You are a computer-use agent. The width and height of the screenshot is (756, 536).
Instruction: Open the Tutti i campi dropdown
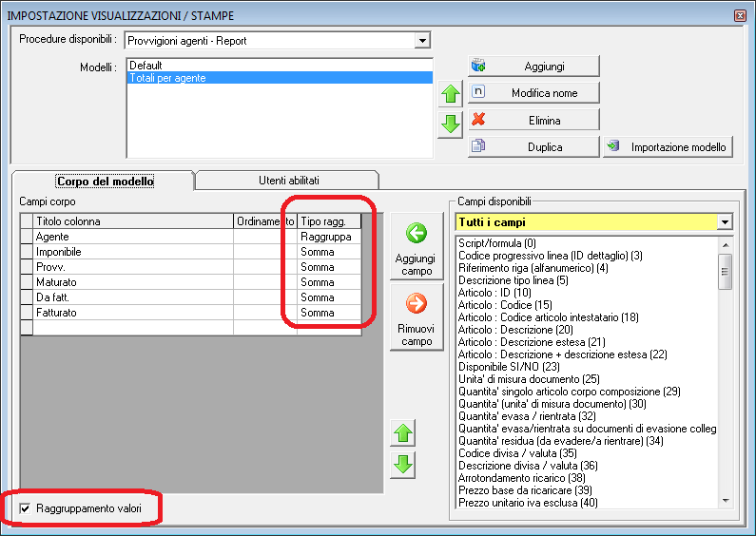click(725, 222)
